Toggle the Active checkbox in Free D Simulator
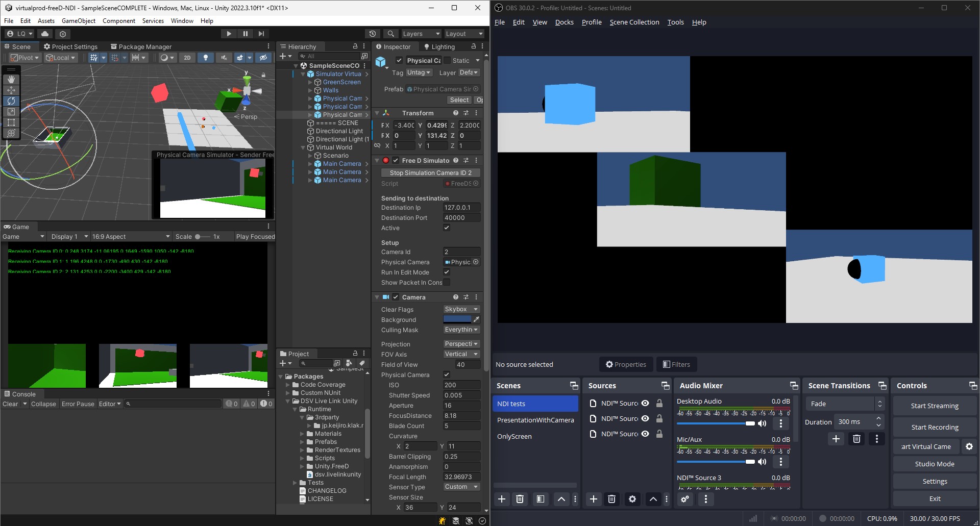 [447, 228]
